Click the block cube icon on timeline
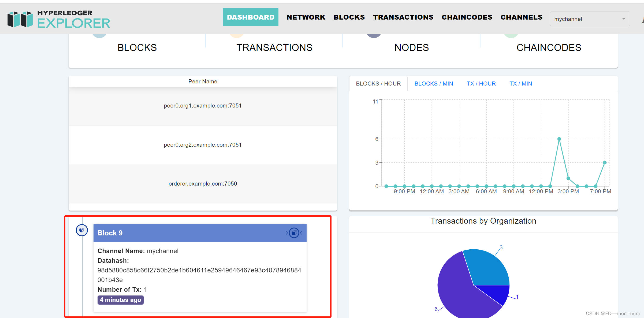644x318 pixels. 82,230
